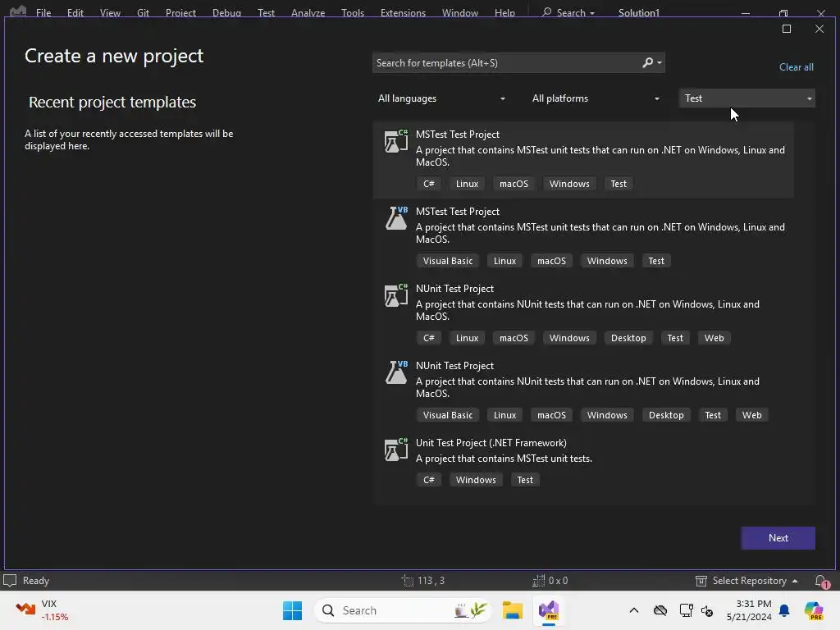Click the 3:31 PM clock and date
Viewport: 840px width, 630px height.
click(x=749, y=610)
